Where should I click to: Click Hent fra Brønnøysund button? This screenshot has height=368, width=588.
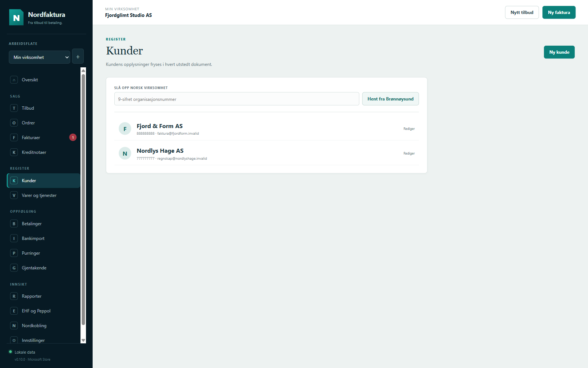tap(390, 99)
